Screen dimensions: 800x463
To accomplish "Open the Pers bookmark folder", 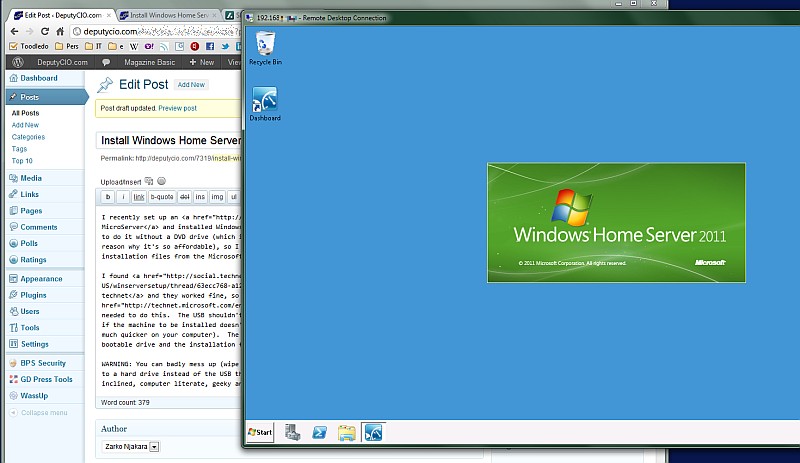I will coord(67,46).
